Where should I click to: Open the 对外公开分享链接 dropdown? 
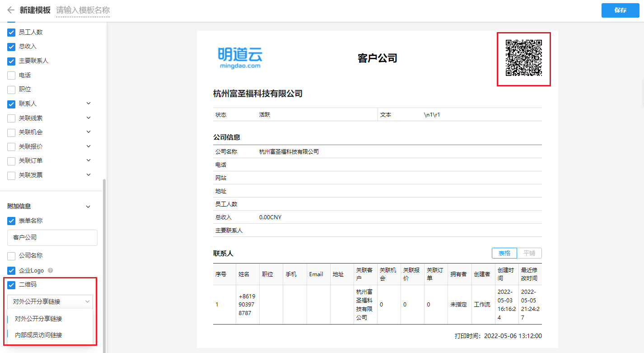click(x=50, y=301)
